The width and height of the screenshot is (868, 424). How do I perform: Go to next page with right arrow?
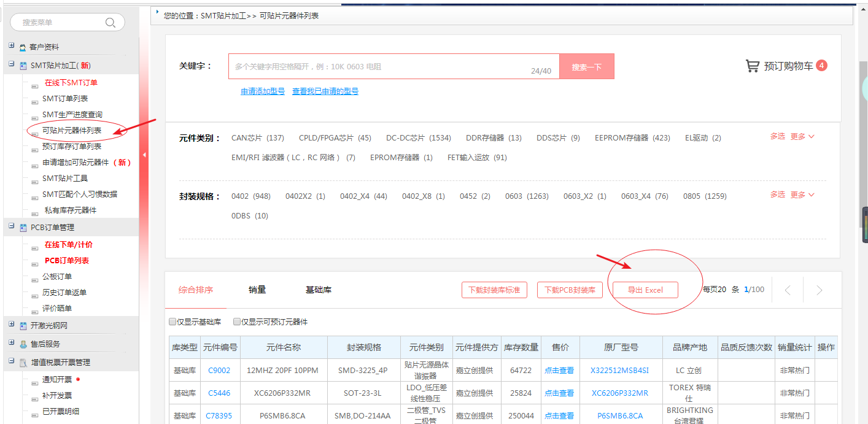(x=819, y=290)
